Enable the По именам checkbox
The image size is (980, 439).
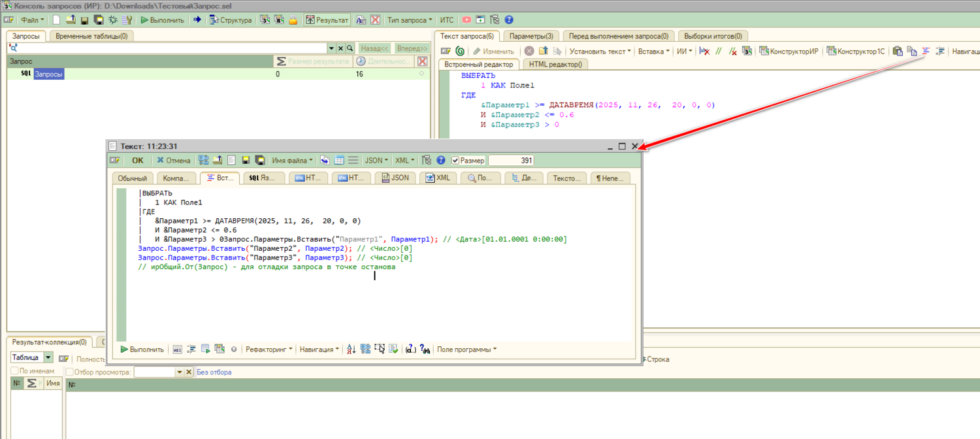pyautogui.click(x=14, y=371)
